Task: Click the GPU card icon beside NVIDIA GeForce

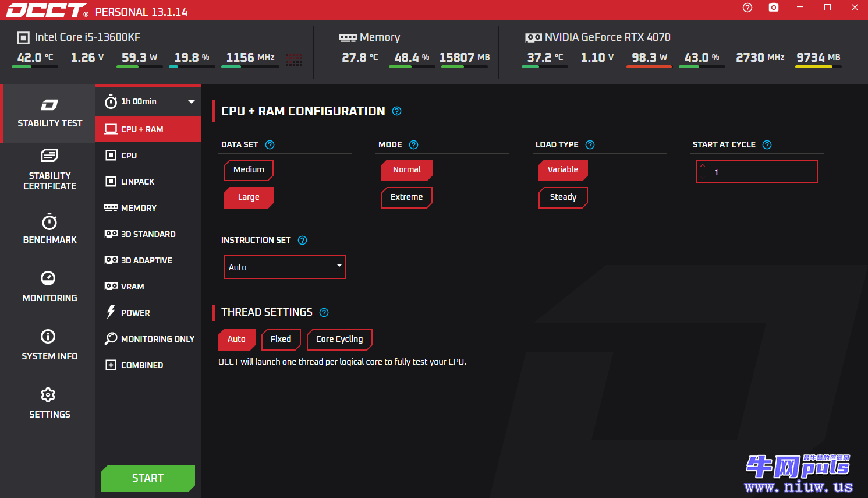Action: coord(533,38)
